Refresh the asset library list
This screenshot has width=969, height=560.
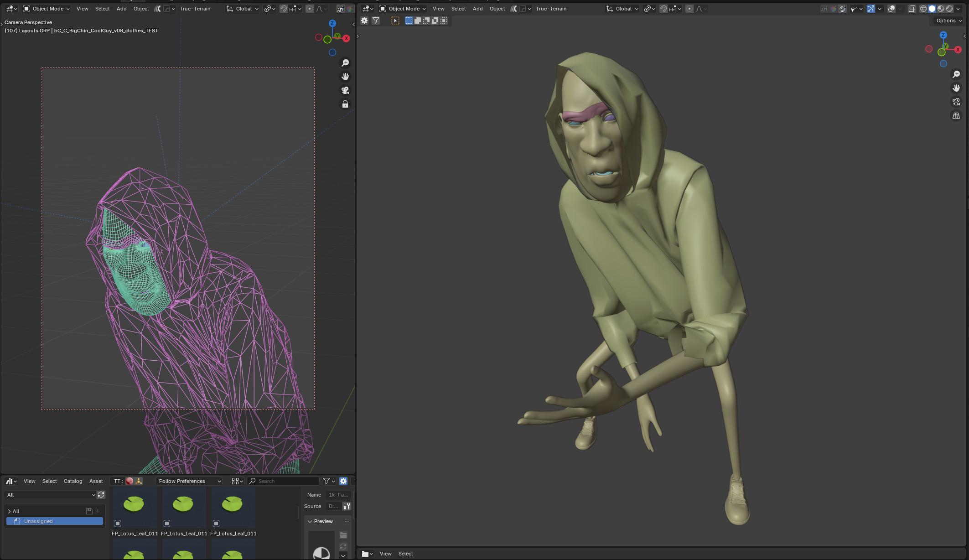[101, 495]
